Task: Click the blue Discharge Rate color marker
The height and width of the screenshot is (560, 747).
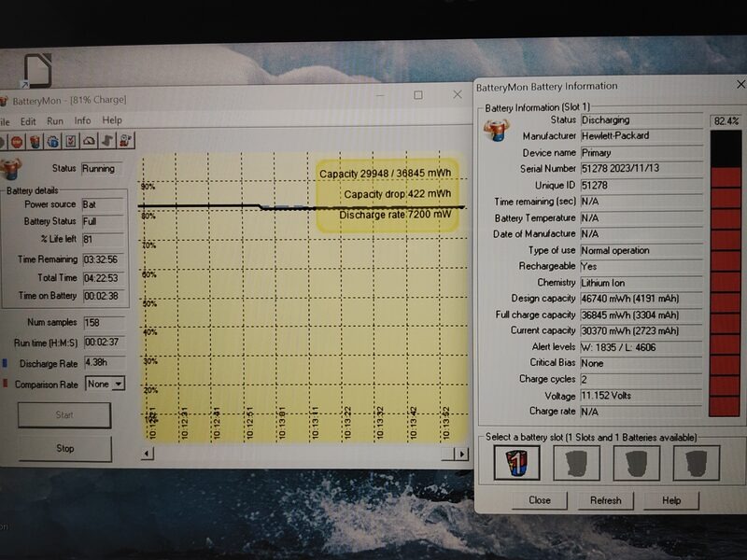Action: (5, 363)
